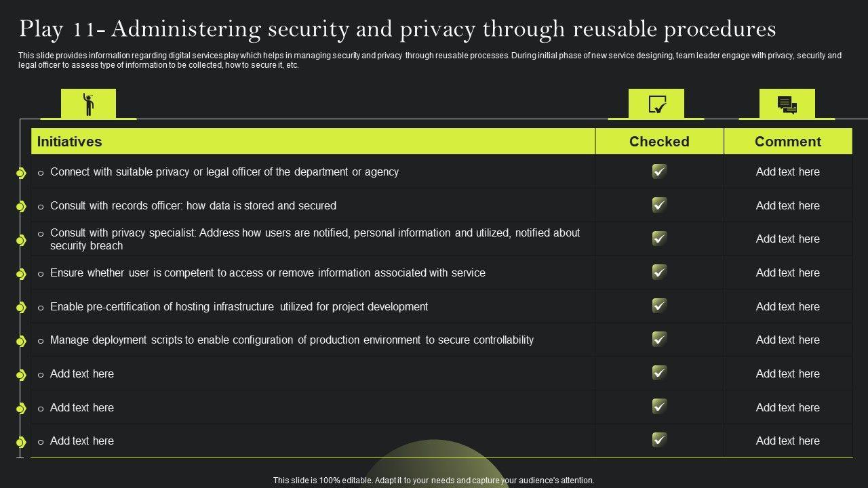The height and width of the screenshot is (488, 868).
Task: Click the timeline bullet beside the pre-certification row
Action: click(x=20, y=308)
